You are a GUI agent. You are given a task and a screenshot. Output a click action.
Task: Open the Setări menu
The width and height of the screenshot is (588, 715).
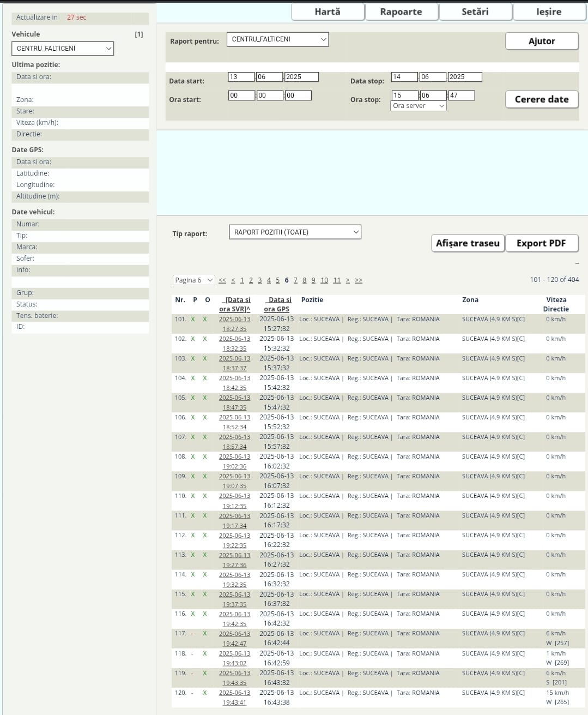click(x=475, y=11)
